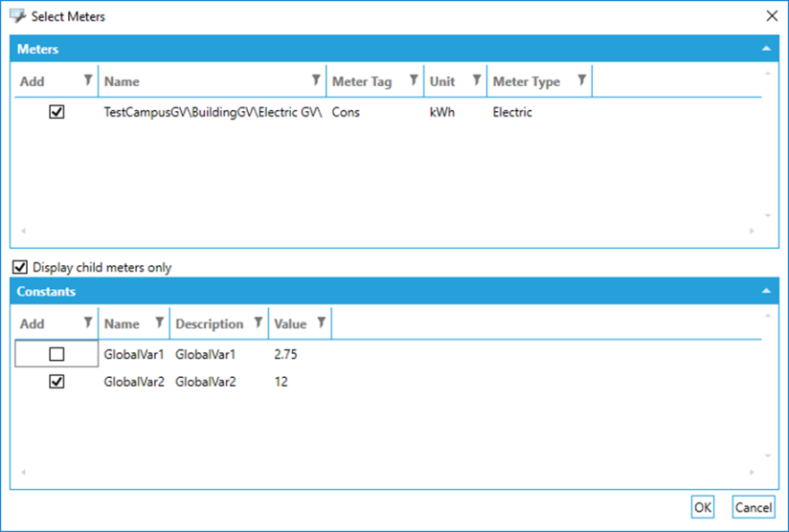789x532 pixels.
Task: Click the Meter Type filter icon
Action: 581,80
